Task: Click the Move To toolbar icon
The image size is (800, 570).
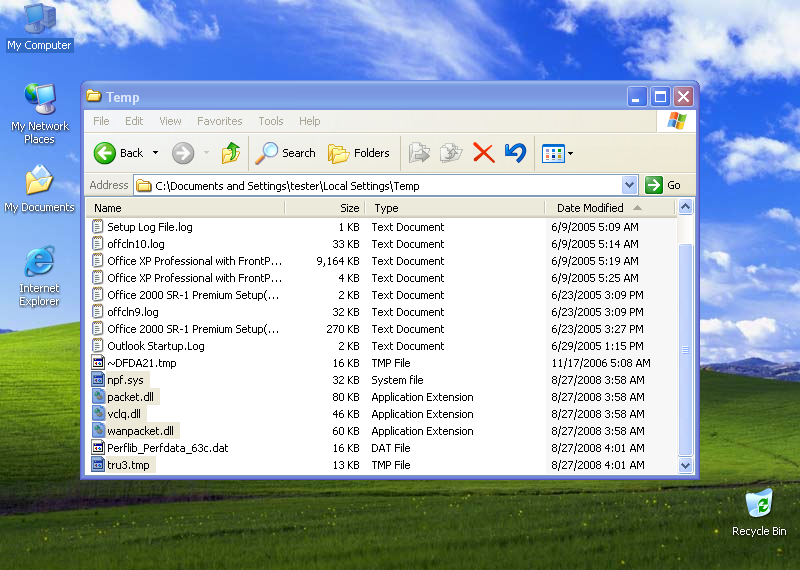Action: (419, 153)
